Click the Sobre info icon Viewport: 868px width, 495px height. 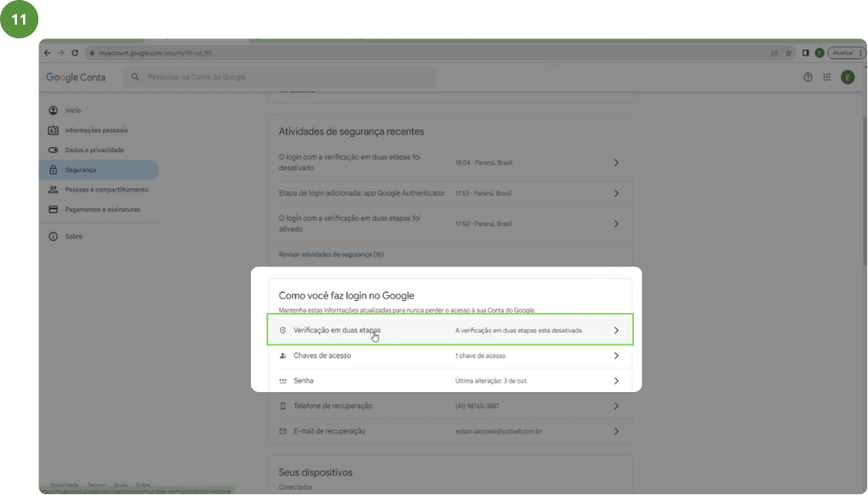(x=53, y=236)
